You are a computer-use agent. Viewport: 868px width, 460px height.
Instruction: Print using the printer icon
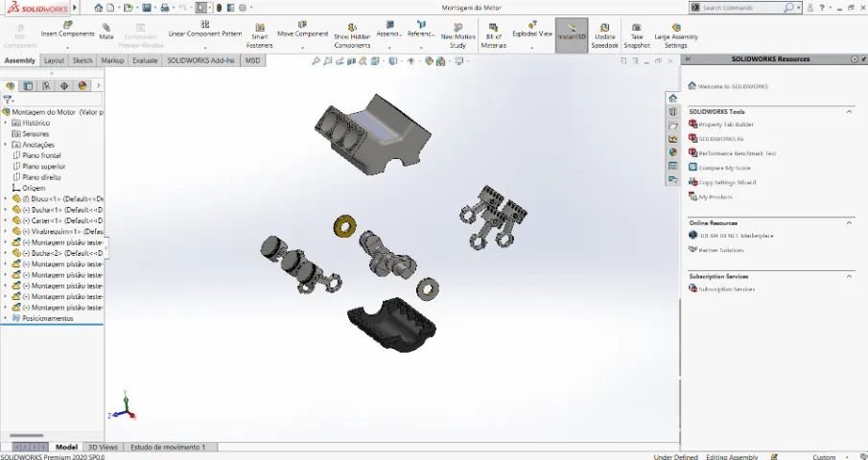point(164,8)
